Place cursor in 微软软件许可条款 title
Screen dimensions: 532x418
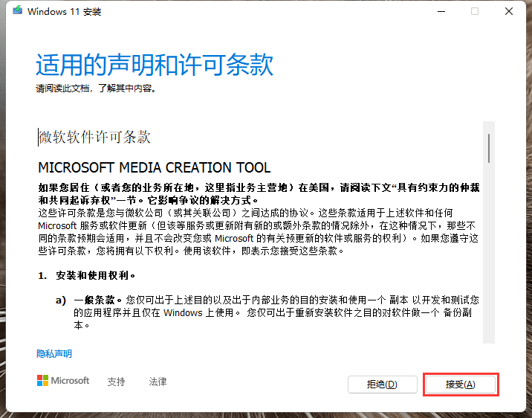pyautogui.click(x=95, y=137)
